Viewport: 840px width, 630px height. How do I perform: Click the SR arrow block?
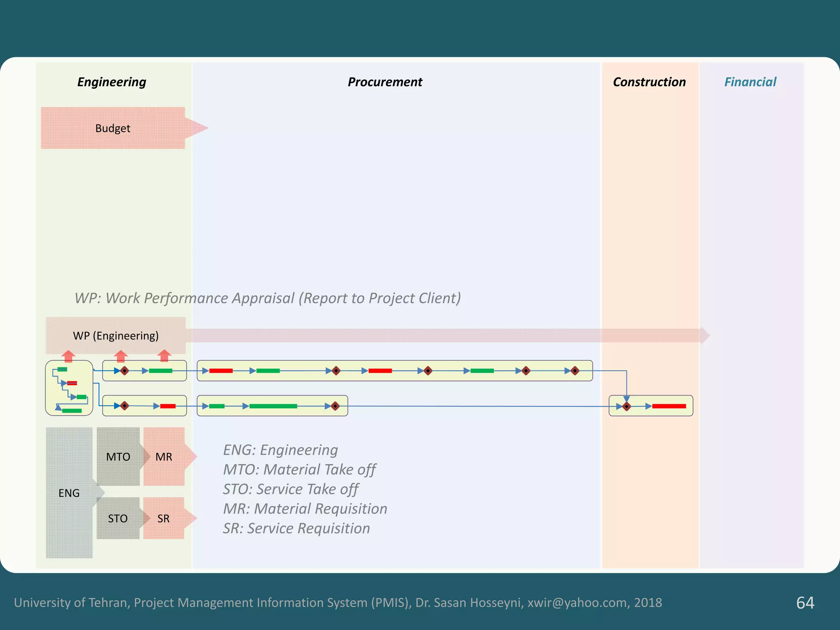[x=164, y=518]
